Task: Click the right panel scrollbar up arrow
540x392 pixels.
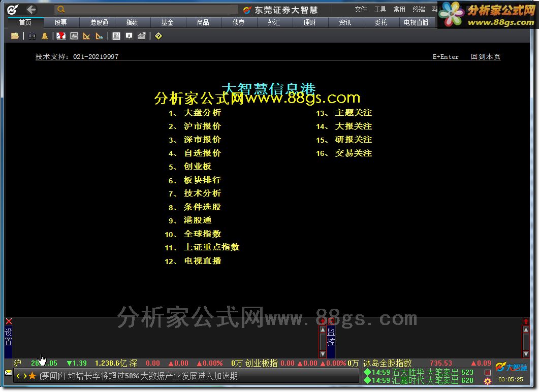Action: pyautogui.click(x=526, y=330)
